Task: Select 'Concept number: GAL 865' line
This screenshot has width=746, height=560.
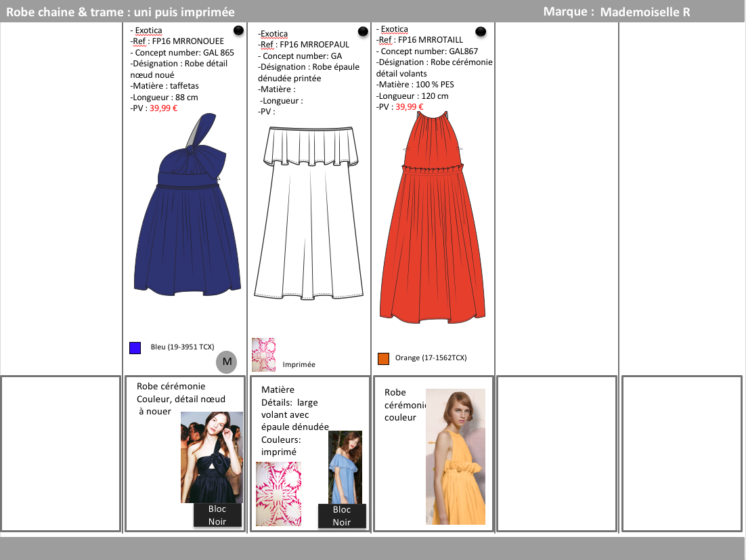Action: (x=182, y=53)
